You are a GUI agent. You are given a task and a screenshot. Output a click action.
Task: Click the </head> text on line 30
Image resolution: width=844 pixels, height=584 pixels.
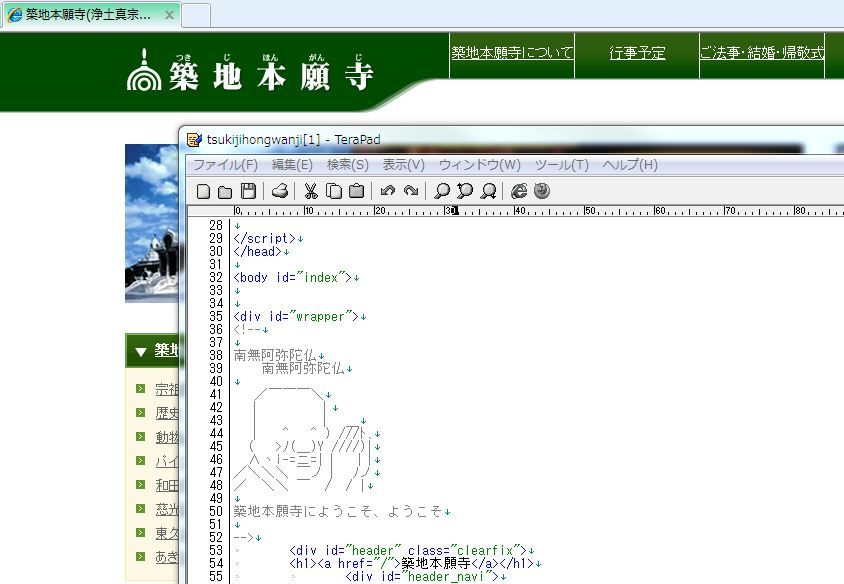(258, 251)
